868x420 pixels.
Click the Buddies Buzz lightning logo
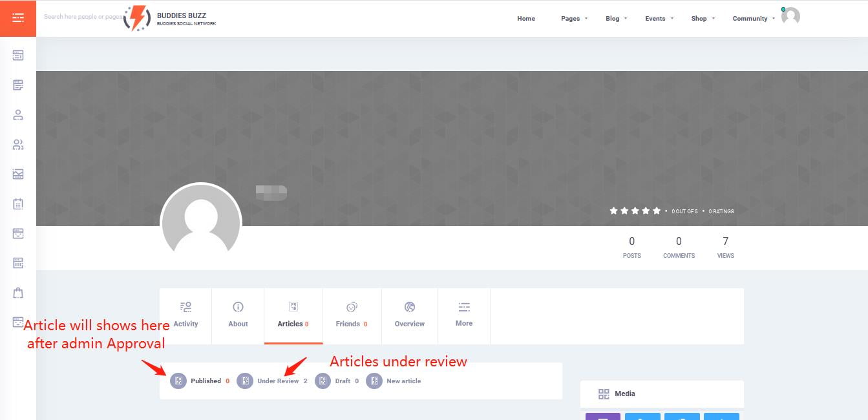pos(137,18)
